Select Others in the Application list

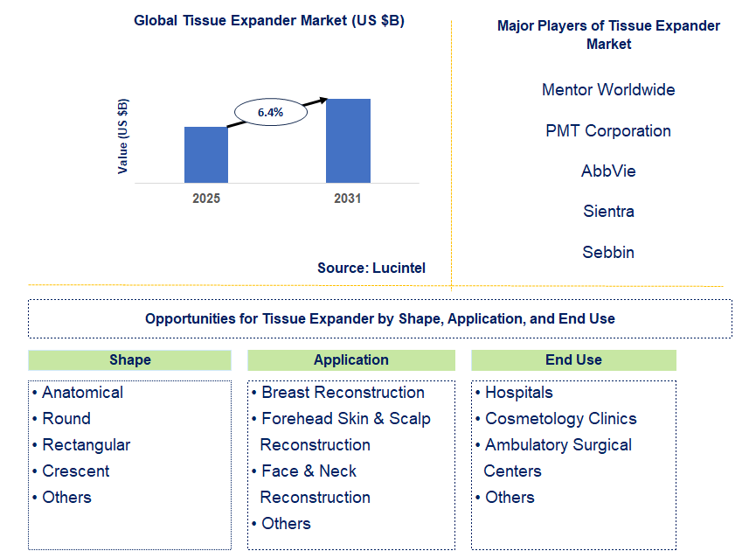tap(281, 524)
